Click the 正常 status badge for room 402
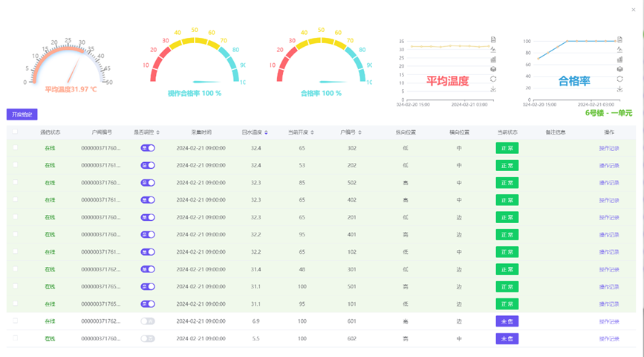The height and width of the screenshot is (357, 644). (507, 200)
